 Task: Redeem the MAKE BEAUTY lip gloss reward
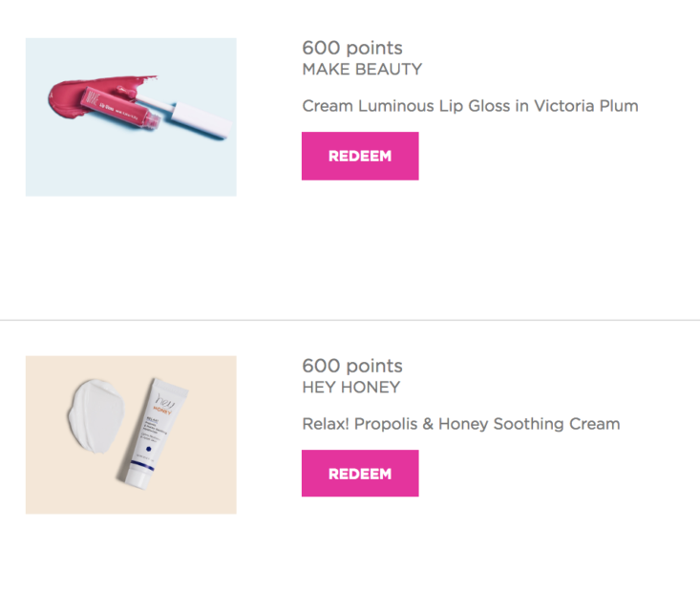[360, 156]
